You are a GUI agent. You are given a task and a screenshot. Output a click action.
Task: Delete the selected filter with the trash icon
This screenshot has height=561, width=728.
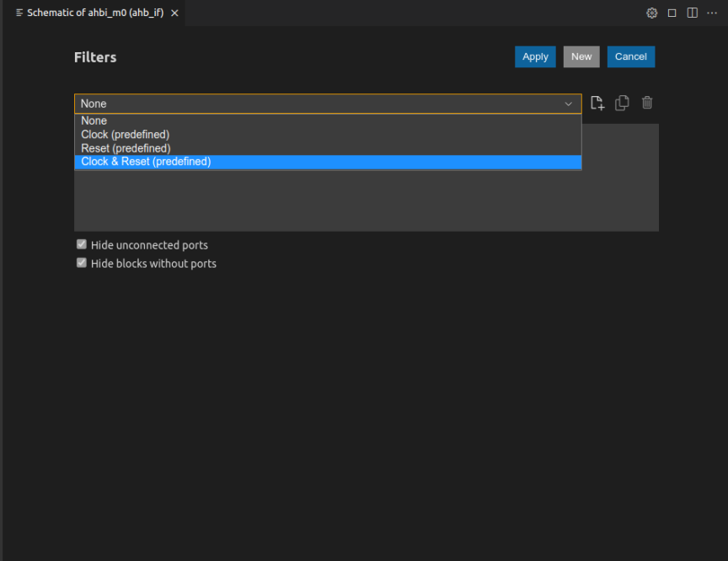tap(646, 103)
